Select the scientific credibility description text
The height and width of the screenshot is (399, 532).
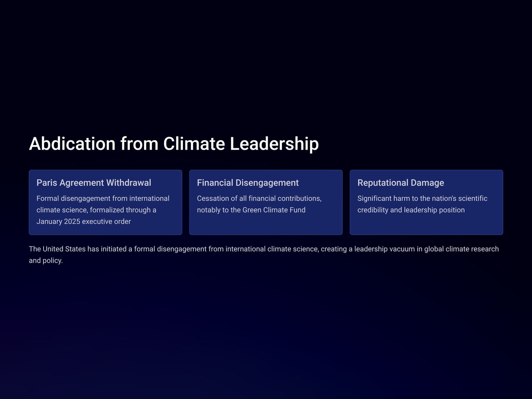(x=422, y=204)
